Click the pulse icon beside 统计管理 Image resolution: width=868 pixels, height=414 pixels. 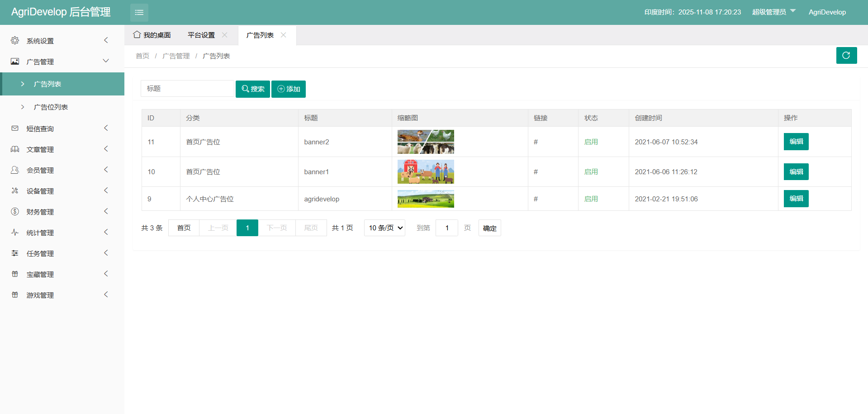[x=15, y=233]
